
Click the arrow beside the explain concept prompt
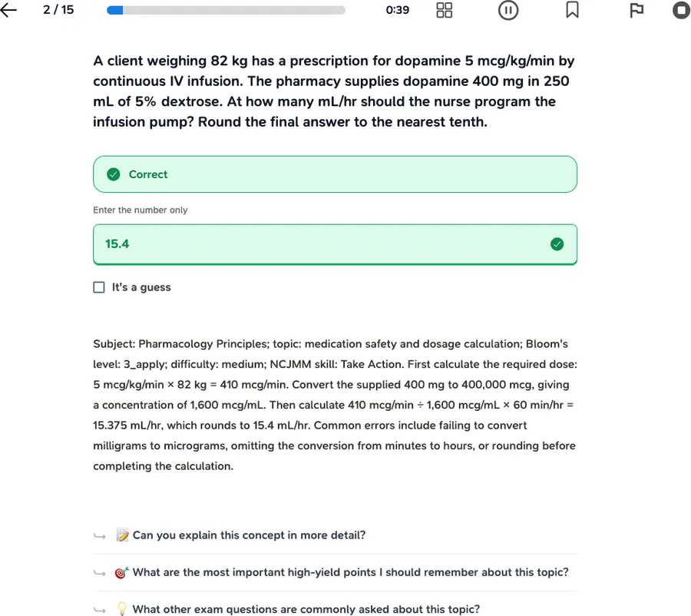pos(100,536)
